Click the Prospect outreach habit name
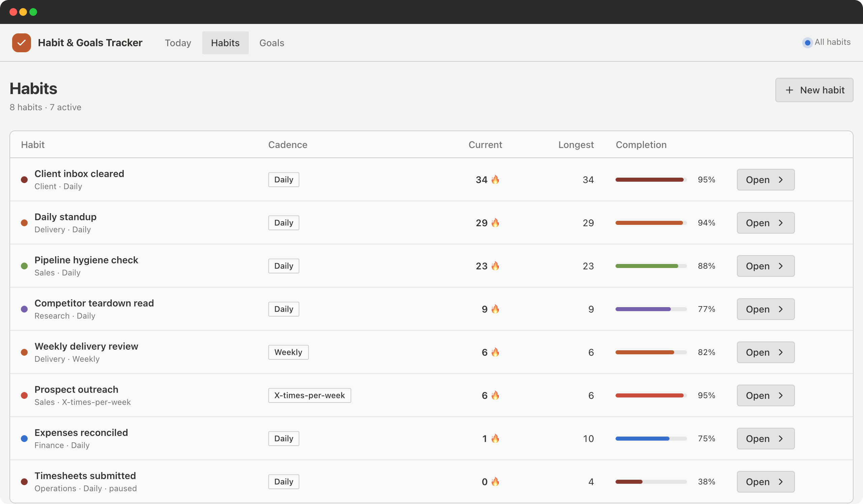This screenshot has width=863, height=504. 77,389
